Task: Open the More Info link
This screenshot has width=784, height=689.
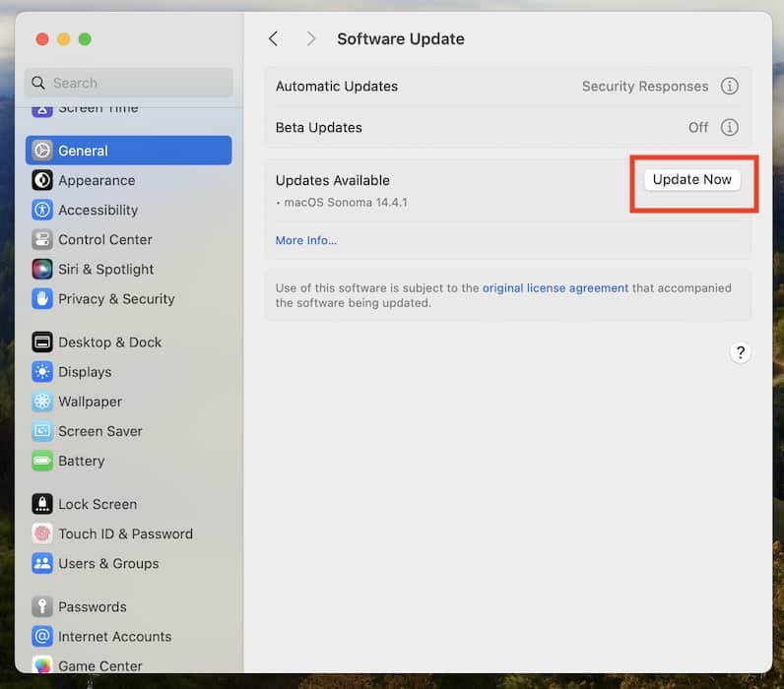Action: click(x=305, y=240)
